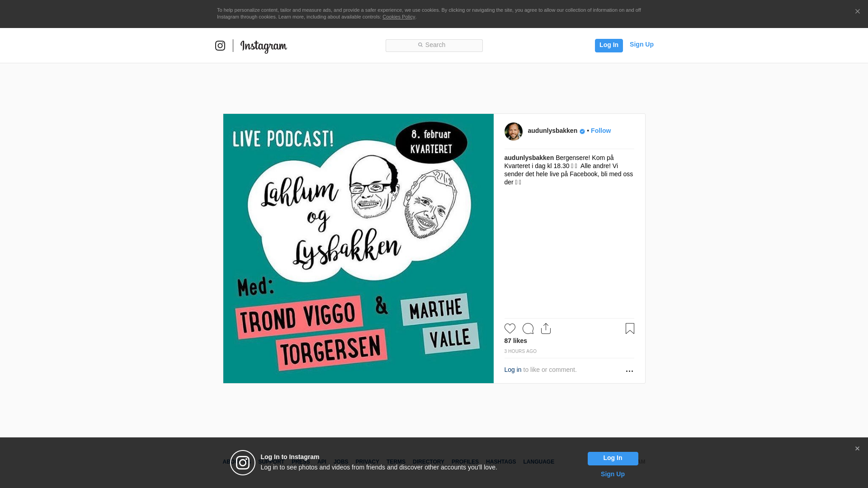The height and width of the screenshot is (488, 868).
Task: Open the LANGUAGE footer selector
Action: click(538, 462)
